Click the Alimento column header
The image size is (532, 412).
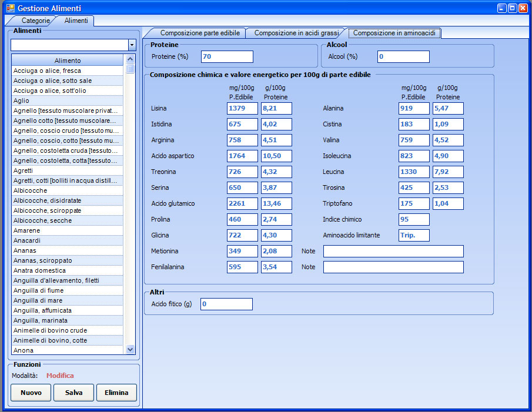point(68,61)
